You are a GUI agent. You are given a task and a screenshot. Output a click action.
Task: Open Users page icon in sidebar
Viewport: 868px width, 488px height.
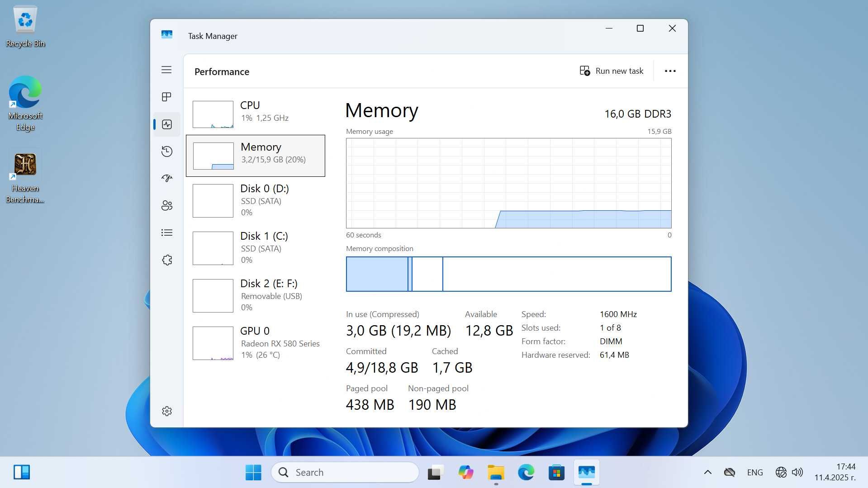coord(166,205)
